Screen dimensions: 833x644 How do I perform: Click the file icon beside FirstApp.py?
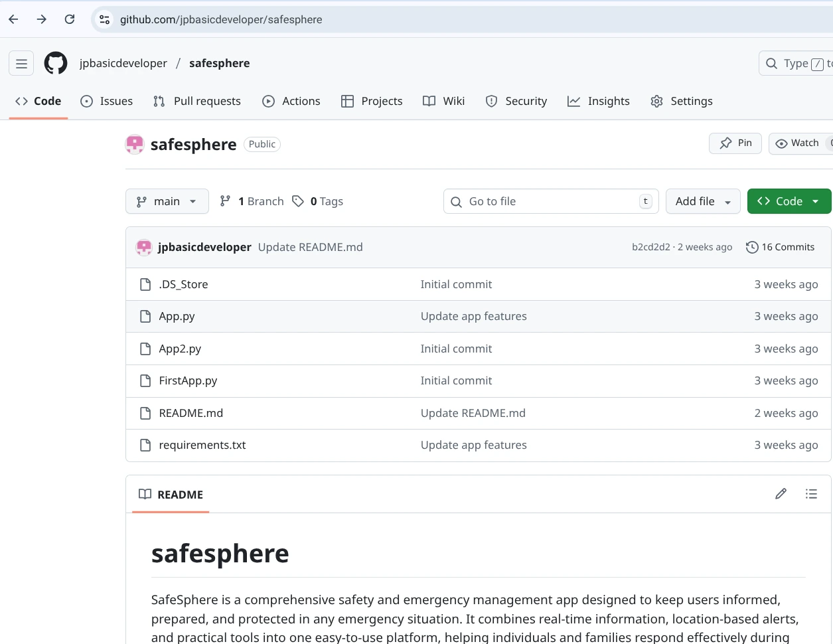click(x=145, y=380)
